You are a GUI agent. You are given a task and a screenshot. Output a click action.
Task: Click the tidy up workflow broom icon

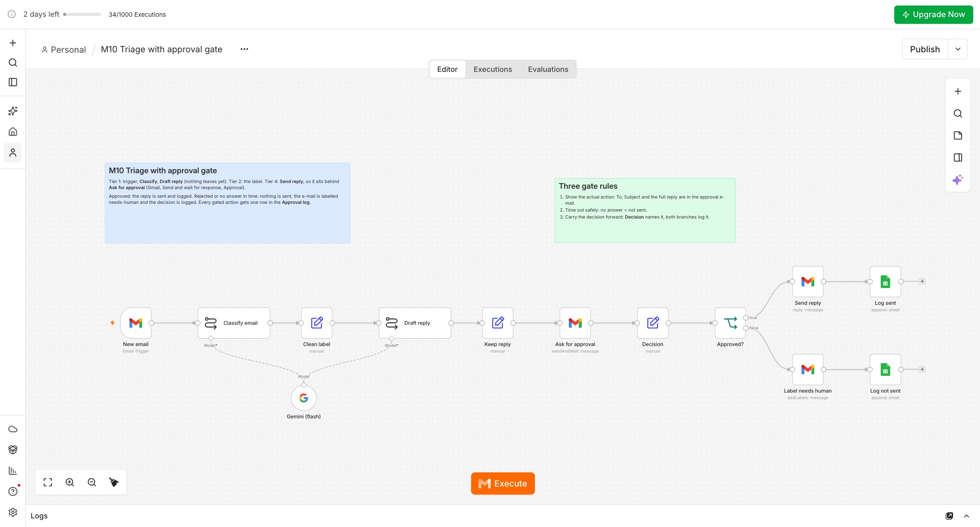(x=114, y=482)
